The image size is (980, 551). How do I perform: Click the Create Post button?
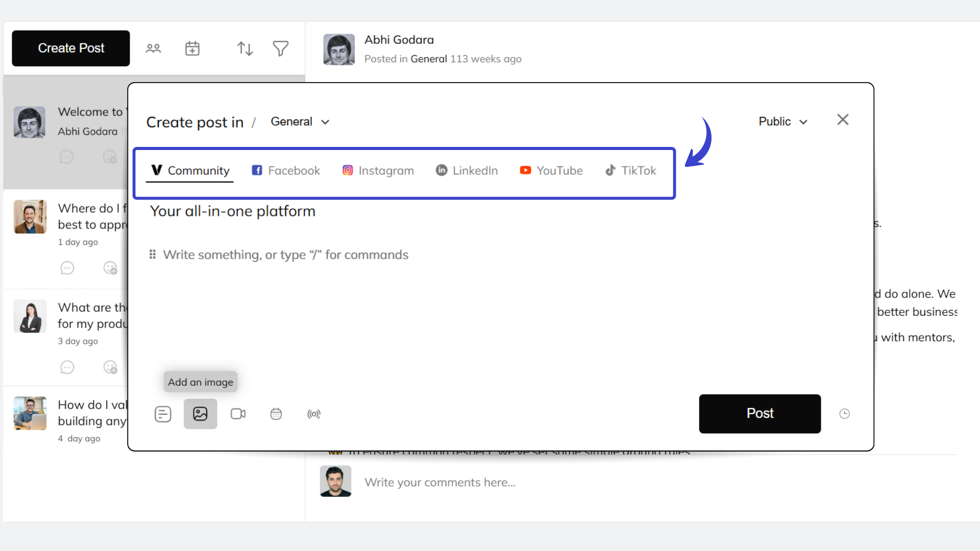point(70,48)
